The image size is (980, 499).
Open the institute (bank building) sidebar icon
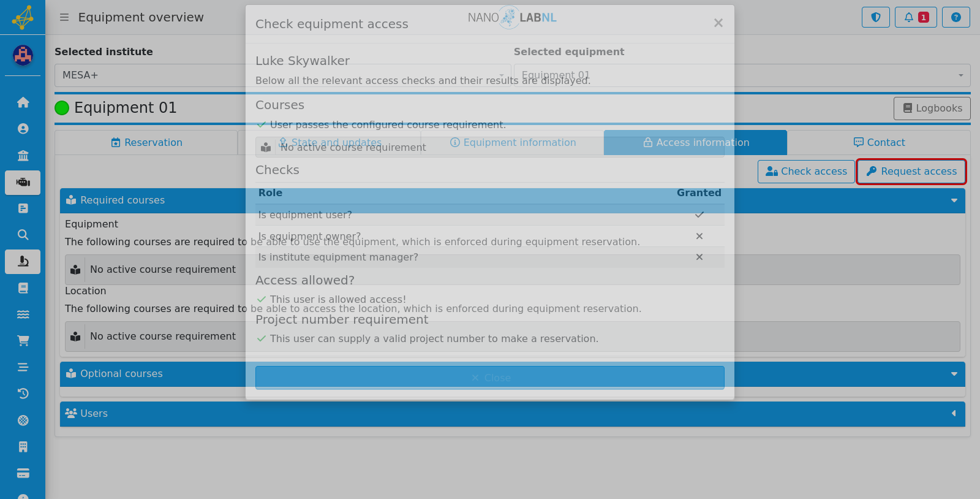(23, 156)
